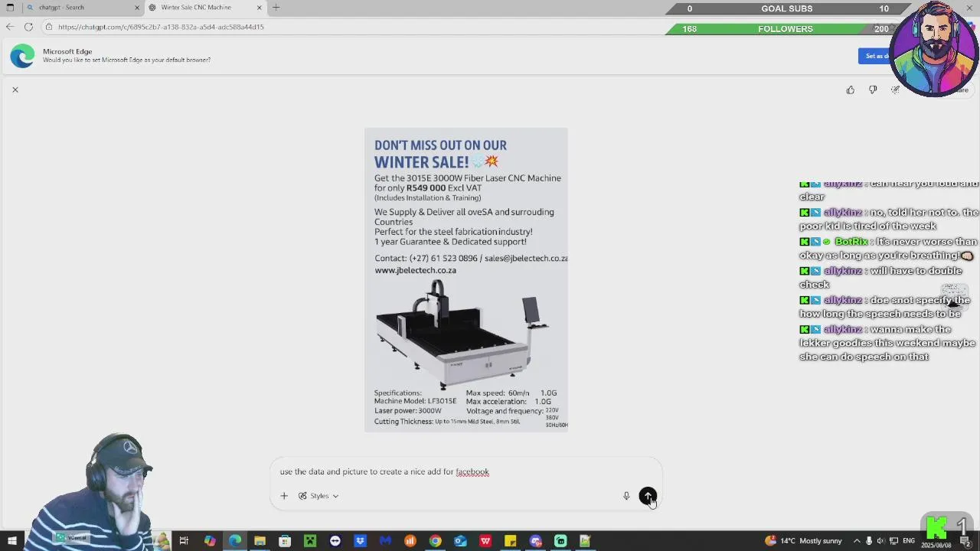
Task: Open the notification center icon
Action: (x=965, y=542)
